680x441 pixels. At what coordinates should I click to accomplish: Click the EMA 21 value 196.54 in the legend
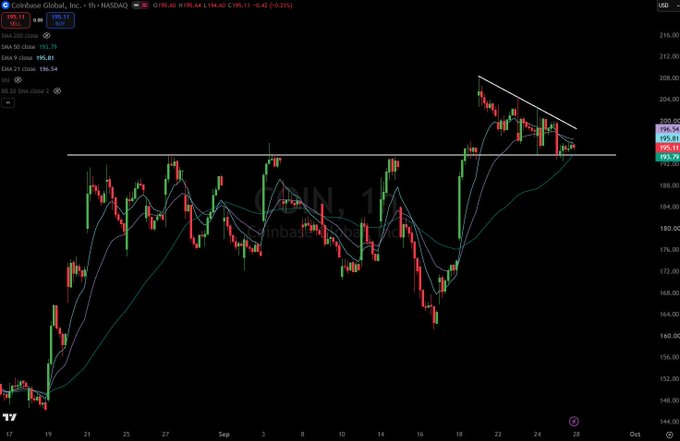pyautogui.click(x=48, y=69)
